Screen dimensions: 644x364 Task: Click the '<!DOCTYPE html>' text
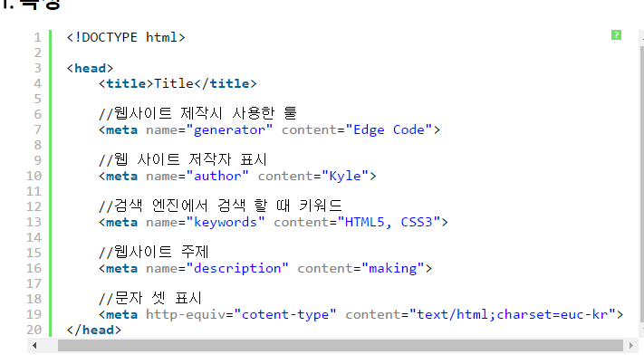[126, 37]
